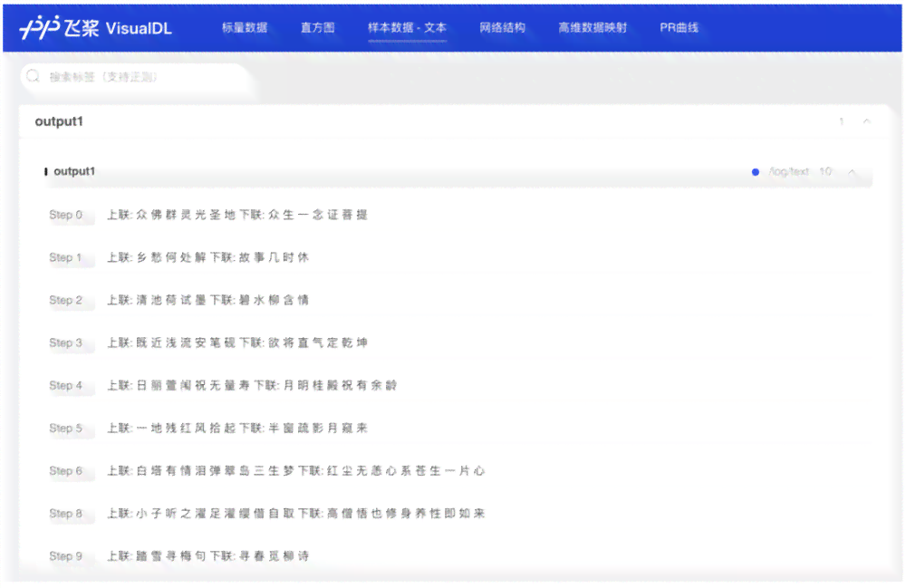The height and width of the screenshot is (588, 906).
Task: Select the Step 1 label
Action: (65, 257)
